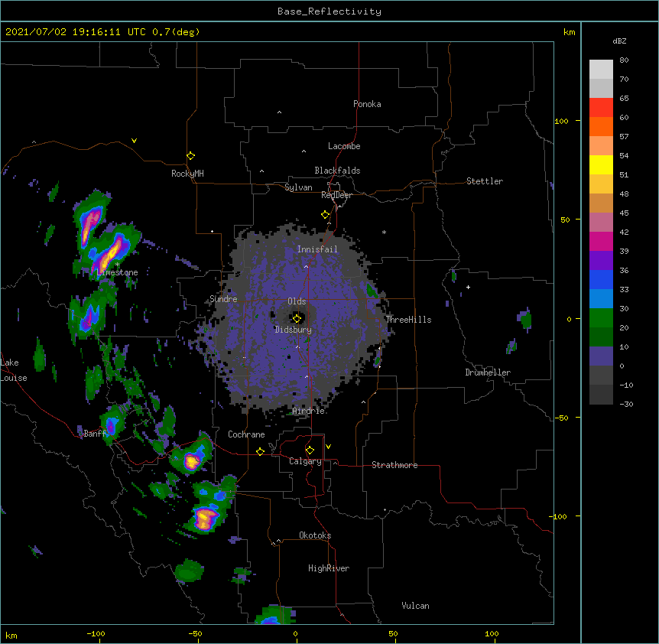Select the -30 value on the dBZ legend
The width and height of the screenshot is (659, 644).
point(626,405)
